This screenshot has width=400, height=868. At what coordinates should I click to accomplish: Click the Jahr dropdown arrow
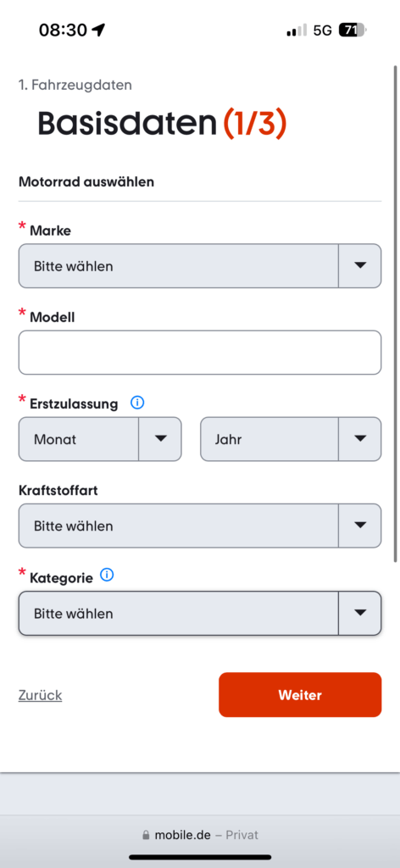[360, 439]
